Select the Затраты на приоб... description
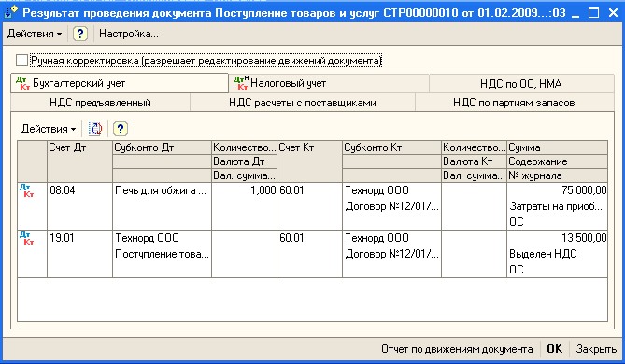Viewport: 625px width, 364px height. 557,206
